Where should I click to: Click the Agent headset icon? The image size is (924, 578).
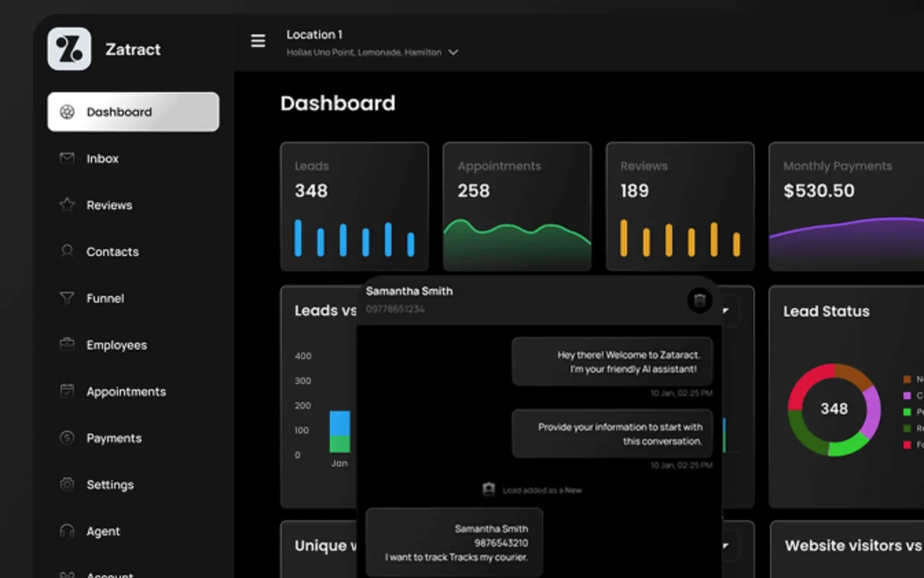[x=67, y=531]
